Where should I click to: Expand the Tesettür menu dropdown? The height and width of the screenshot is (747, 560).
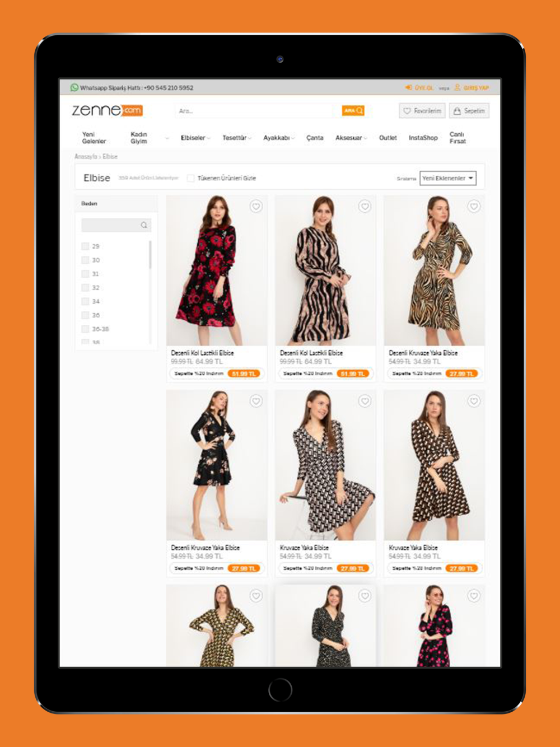(x=250, y=138)
